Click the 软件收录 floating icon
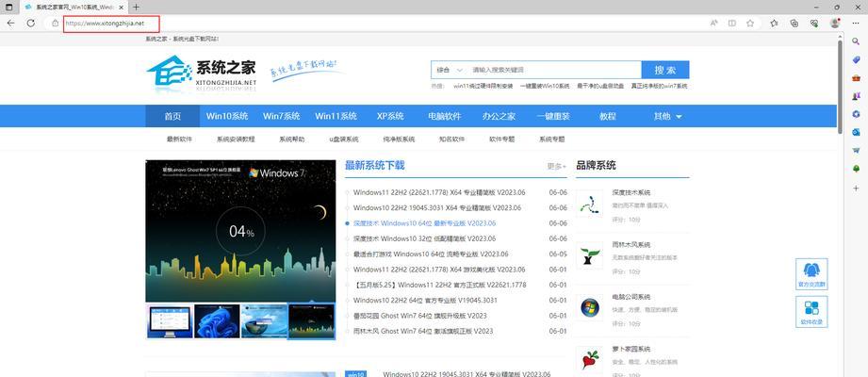Viewport: 868px width, 377px height. [x=811, y=312]
